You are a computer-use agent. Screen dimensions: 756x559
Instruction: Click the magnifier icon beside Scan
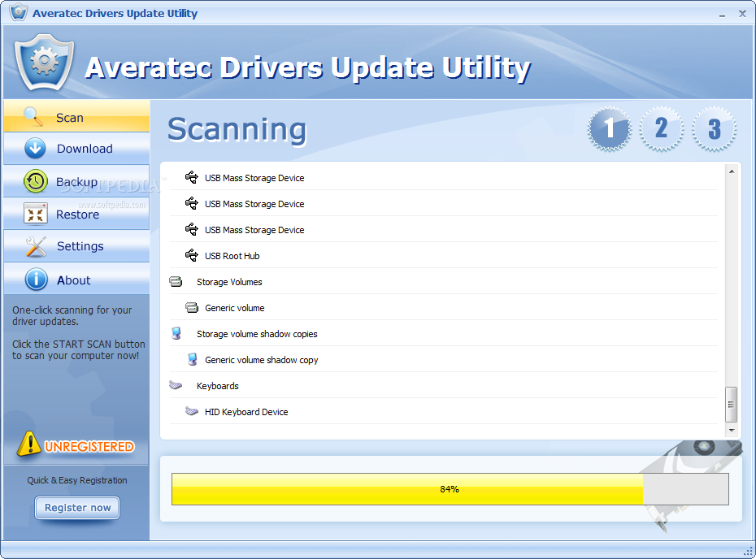coord(33,116)
